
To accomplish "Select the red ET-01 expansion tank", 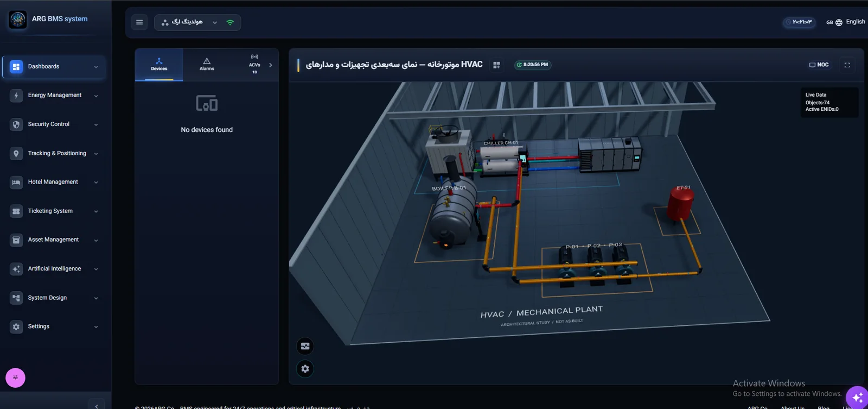I will coord(680,204).
